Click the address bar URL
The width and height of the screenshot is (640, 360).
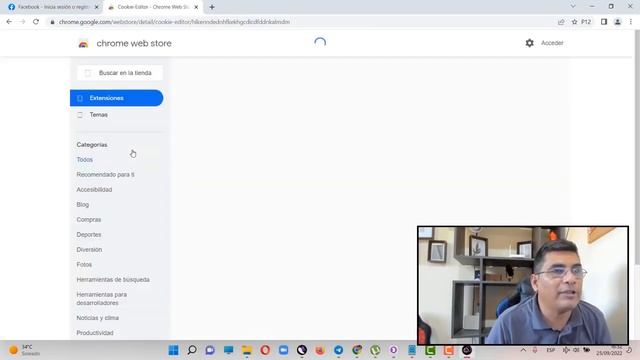point(174,22)
